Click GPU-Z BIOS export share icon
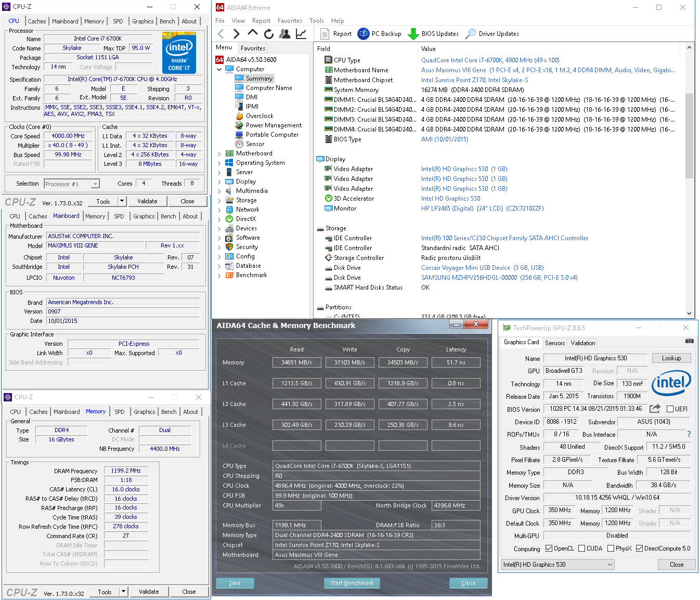This screenshot has width=700, height=600. coord(655,409)
